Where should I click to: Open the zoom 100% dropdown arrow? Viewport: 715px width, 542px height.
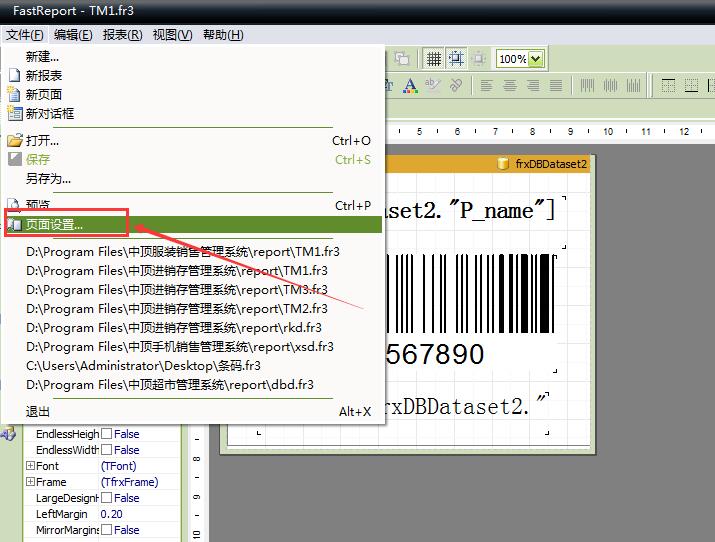coord(536,59)
